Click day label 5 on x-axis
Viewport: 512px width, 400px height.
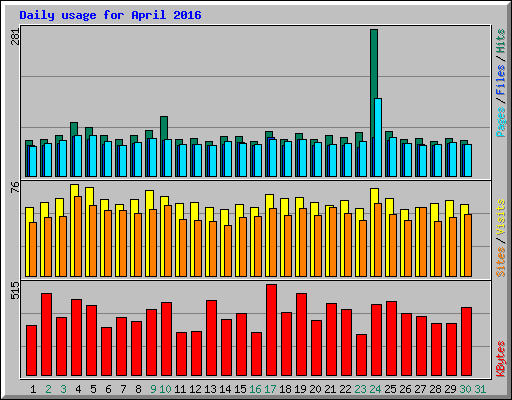coord(93,389)
